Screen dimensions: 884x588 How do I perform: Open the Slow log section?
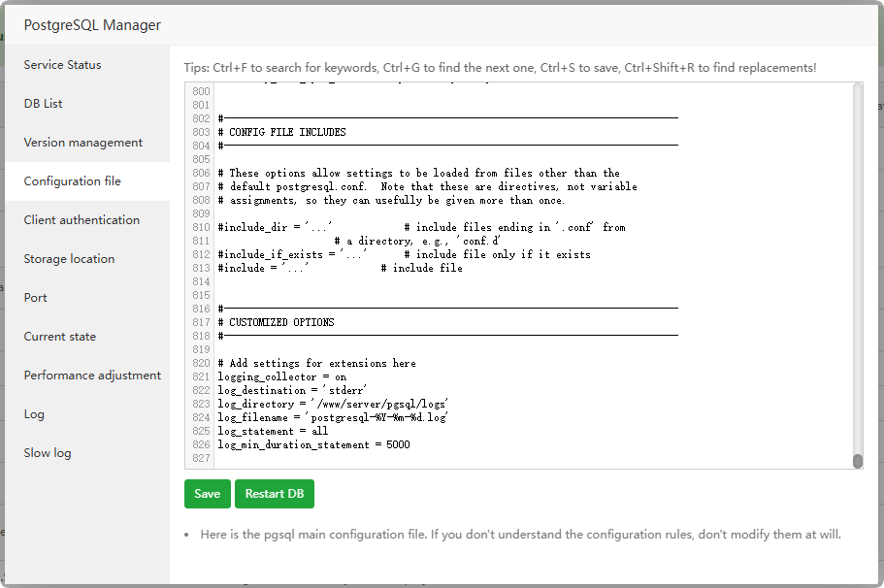(48, 453)
